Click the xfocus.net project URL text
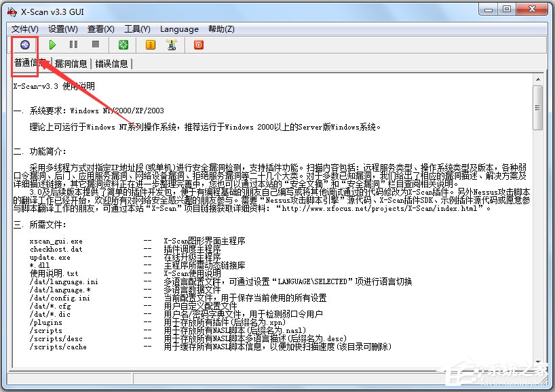 click(379, 209)
